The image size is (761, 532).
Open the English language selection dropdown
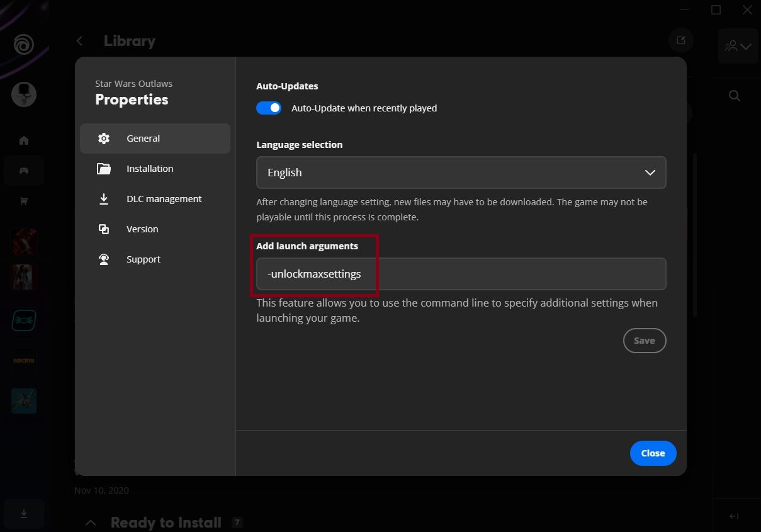pos(461,173)
